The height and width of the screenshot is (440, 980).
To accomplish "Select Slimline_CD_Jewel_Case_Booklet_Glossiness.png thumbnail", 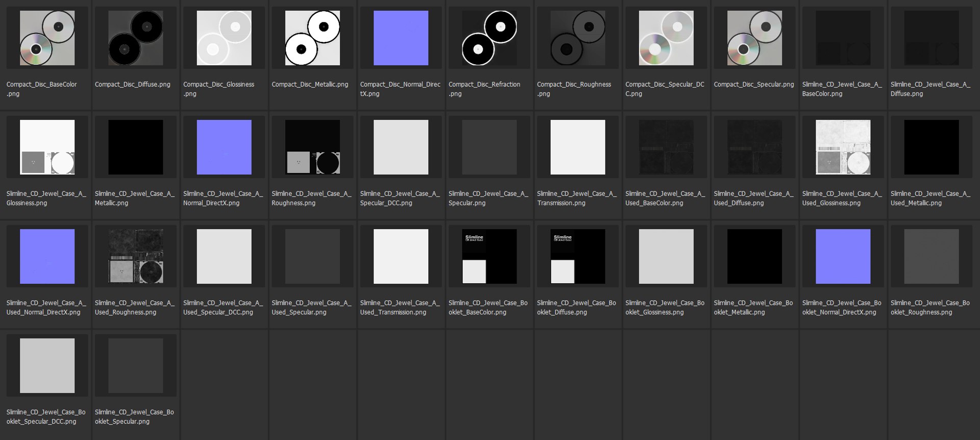I will pyautogui.click(x=666, y=256).
